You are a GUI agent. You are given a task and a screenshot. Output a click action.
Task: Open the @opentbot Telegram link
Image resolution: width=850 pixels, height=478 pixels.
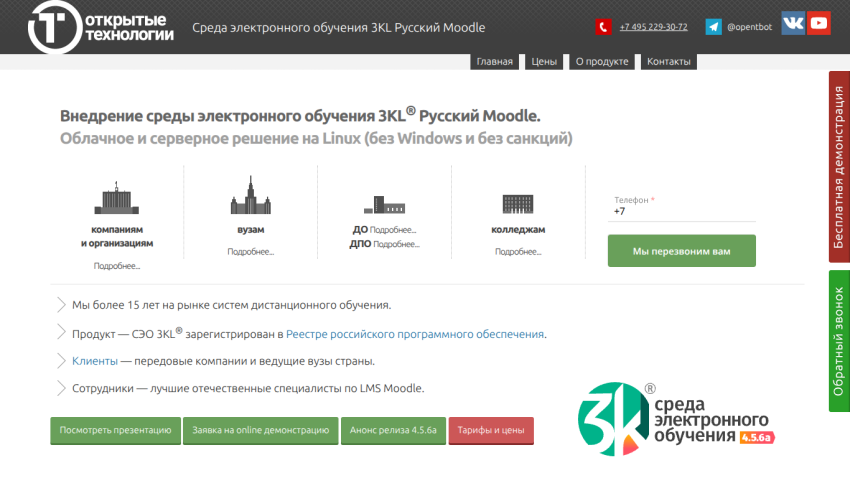(749, 27)
